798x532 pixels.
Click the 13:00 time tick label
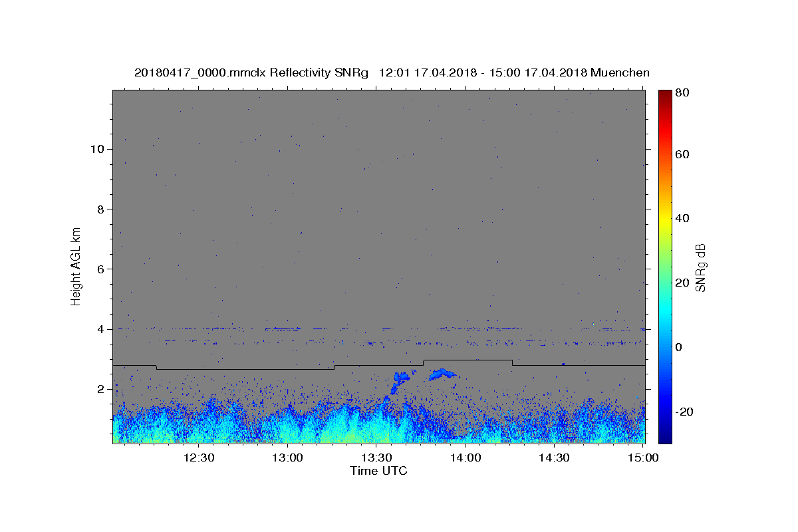(287, 458)
